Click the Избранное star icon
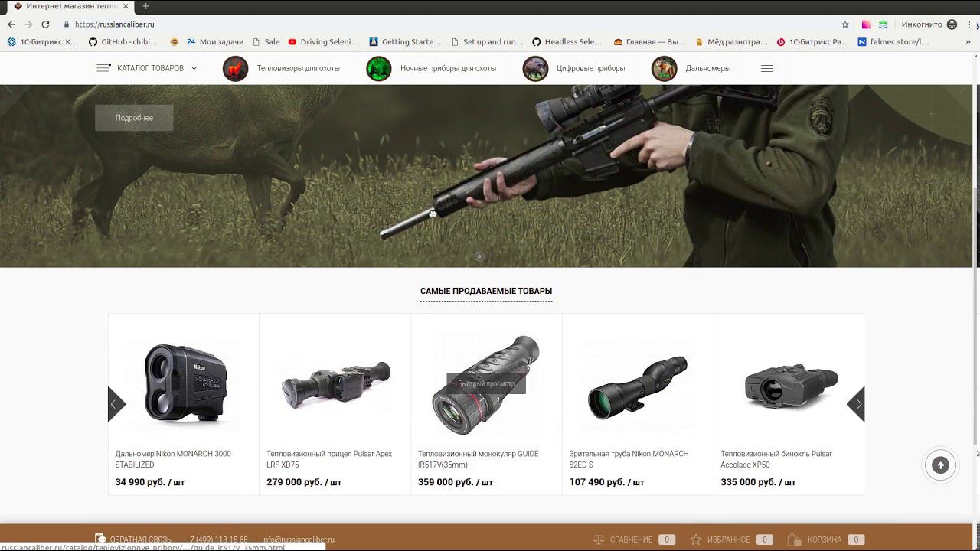Viewport: 980px width, 551px height. point(696,540)
